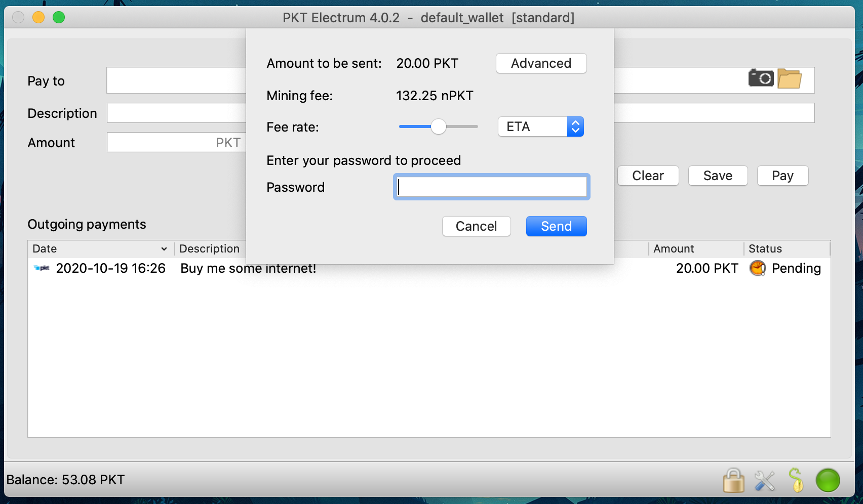Open the folder icon in Pay to field
Screen dimensions: 863x504
(x=789, y=79)
